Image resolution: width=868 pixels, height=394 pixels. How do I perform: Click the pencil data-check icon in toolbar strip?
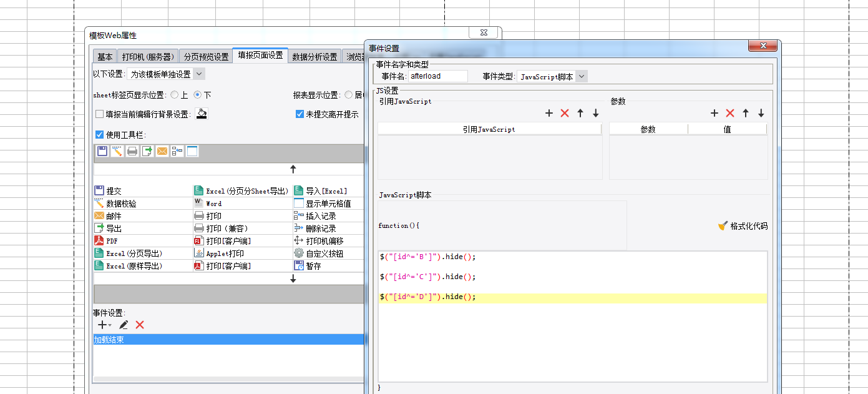[117, 151]
